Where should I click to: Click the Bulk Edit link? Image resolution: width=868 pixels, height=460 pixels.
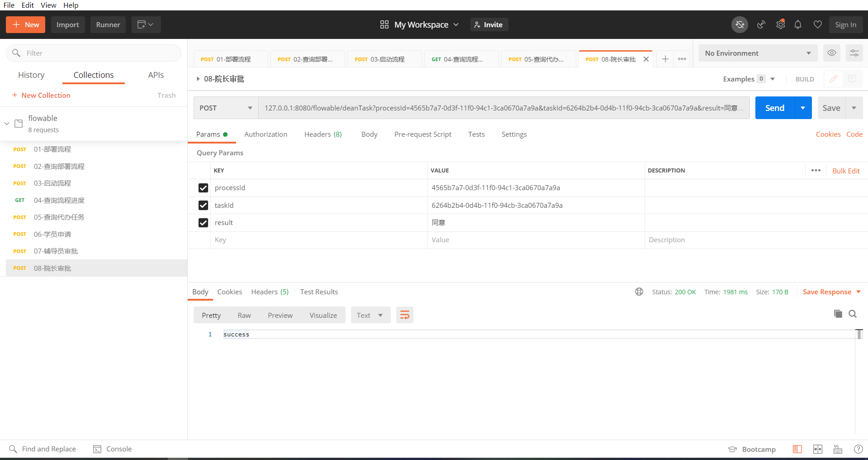[846, 171]
